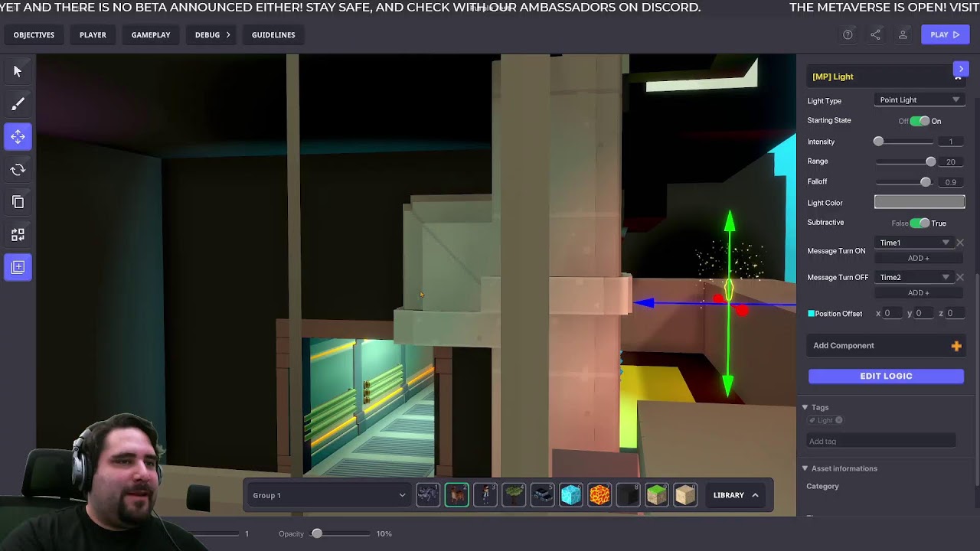Click the Intensity value field
980x551 pixels.
click(950, 142)
